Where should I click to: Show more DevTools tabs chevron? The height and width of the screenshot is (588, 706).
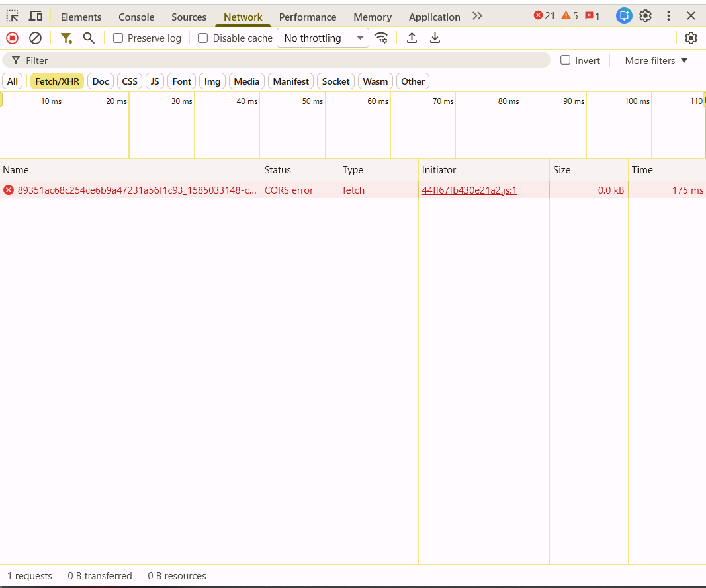(477, 16)
